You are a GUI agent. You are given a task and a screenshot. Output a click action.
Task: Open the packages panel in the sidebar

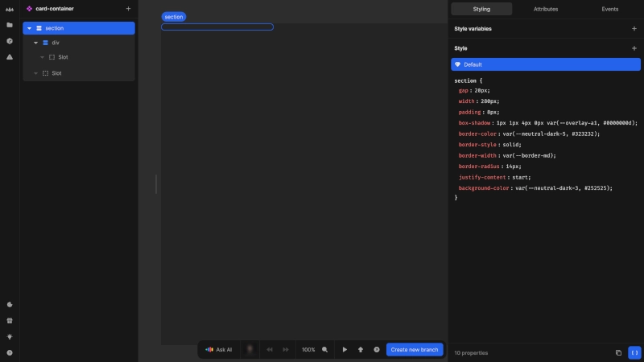pos(10,41)
